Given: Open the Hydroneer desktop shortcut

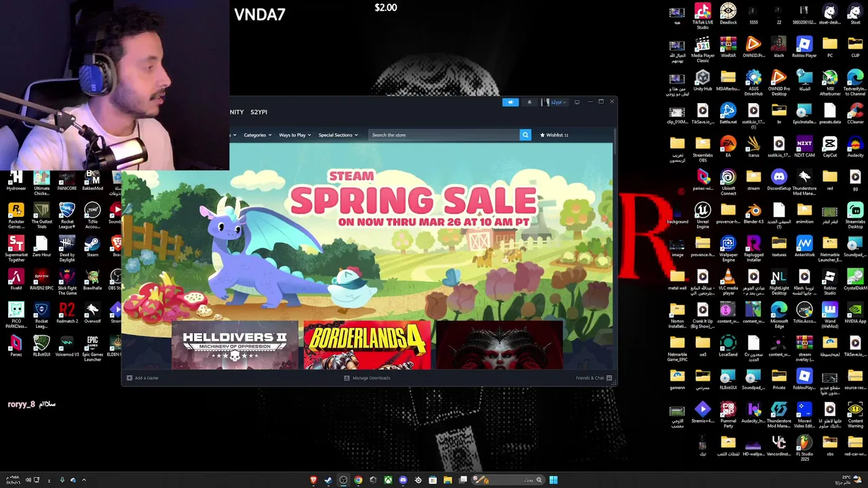Looking at the screenshot, I should [x=16, y=180].
